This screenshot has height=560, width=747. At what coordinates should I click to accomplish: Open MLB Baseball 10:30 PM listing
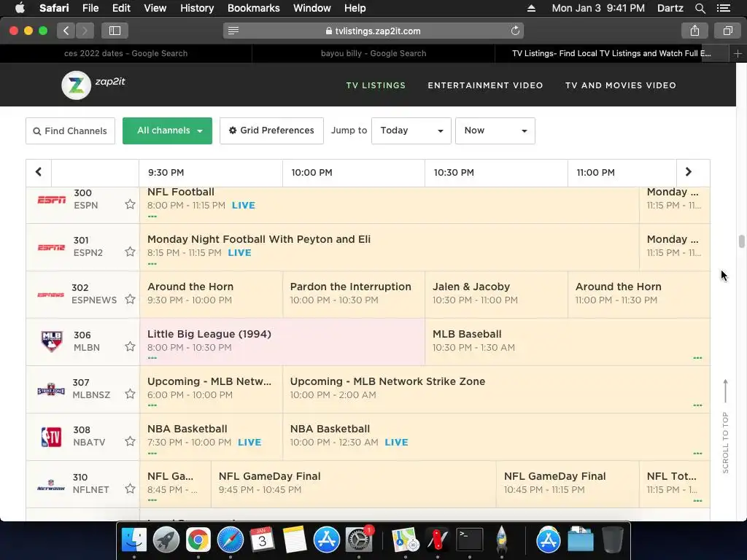pos(568,341)
